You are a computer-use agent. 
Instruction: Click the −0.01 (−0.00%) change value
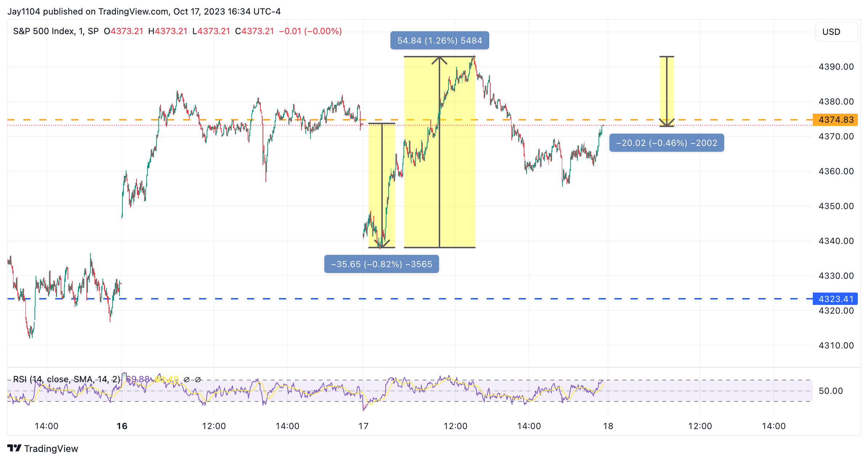(311, 31)
